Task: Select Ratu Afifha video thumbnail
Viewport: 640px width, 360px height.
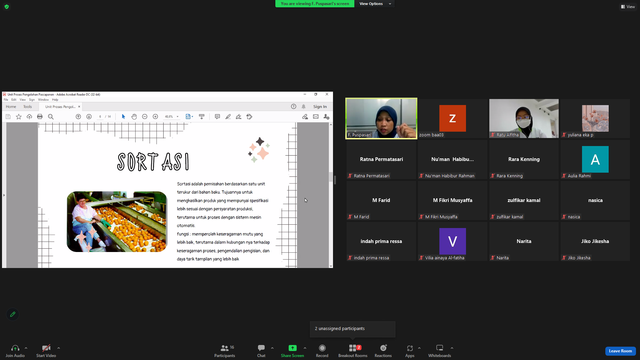Action: 524,118
